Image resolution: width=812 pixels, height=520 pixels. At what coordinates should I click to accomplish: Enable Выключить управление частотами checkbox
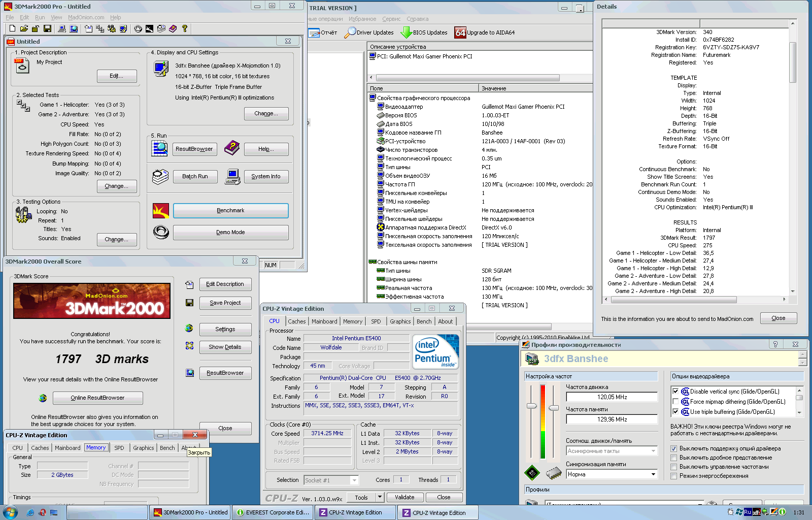pyautogui.click(x=674, y=467)
